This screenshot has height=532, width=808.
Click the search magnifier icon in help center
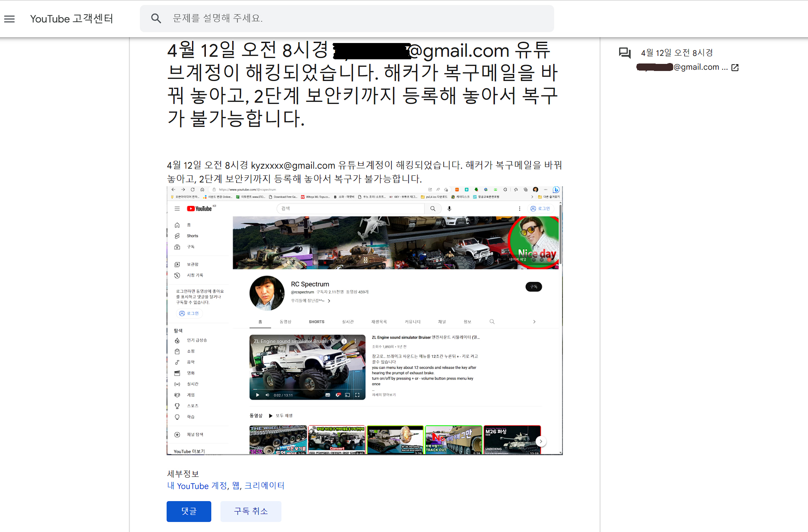pos(156,18)
